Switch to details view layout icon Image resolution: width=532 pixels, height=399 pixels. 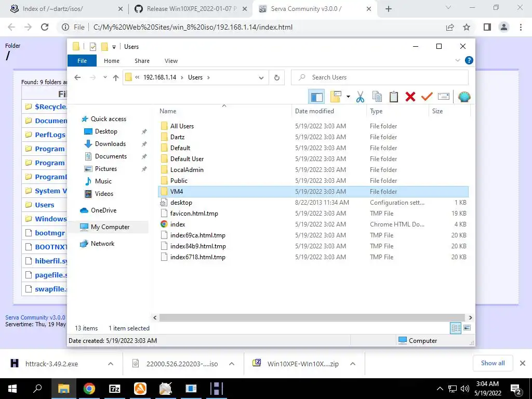click(456, 328)
